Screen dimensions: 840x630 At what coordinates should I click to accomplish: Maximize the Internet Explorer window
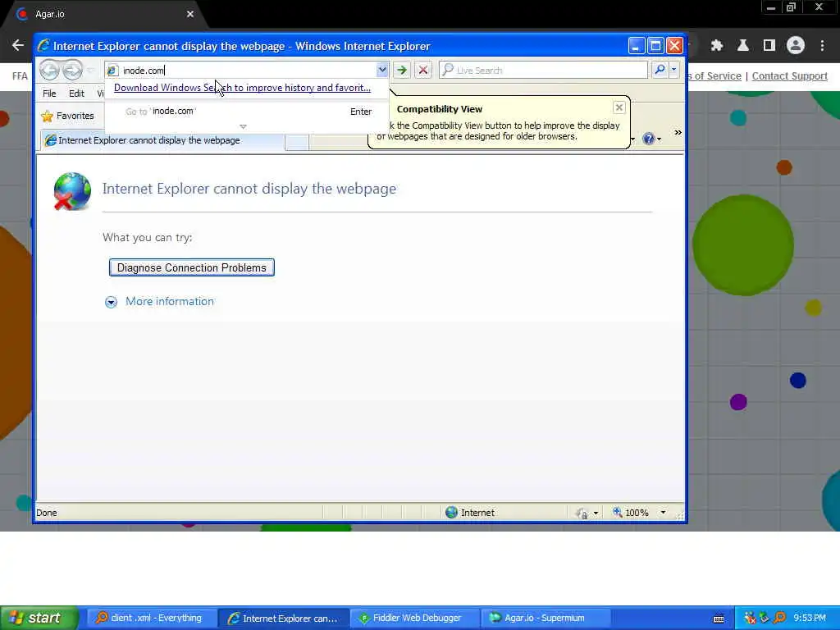655,46
